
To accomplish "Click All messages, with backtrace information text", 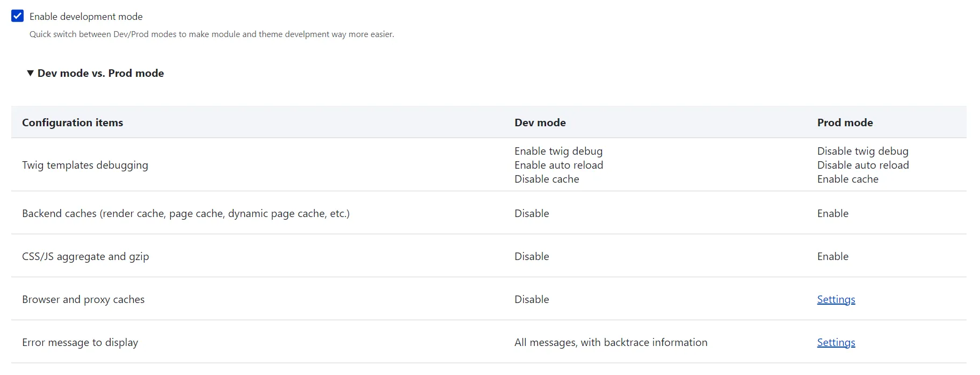I will [x=611, y=342].
